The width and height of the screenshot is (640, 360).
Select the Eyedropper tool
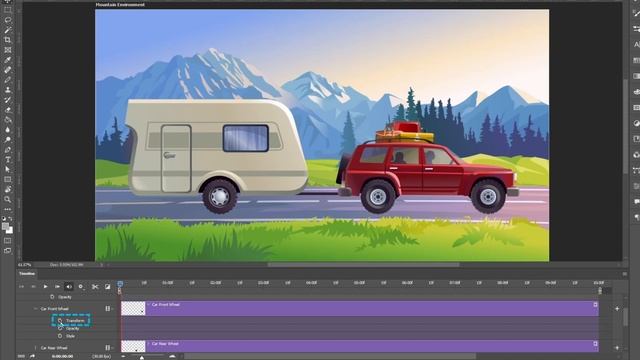click(x=7, y=60)
